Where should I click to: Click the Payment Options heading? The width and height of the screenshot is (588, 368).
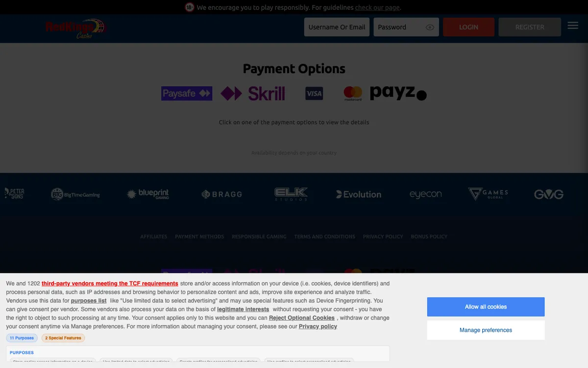point(294,69)
